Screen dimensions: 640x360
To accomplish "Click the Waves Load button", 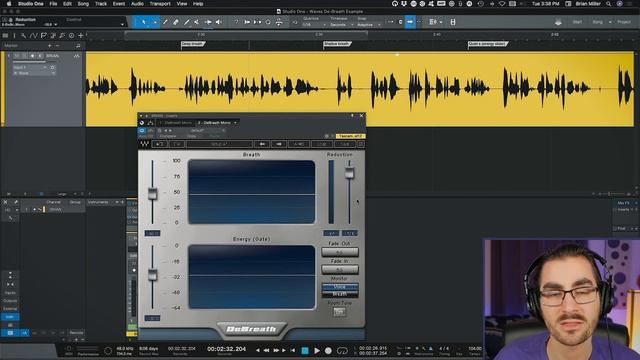I will 322,144.
